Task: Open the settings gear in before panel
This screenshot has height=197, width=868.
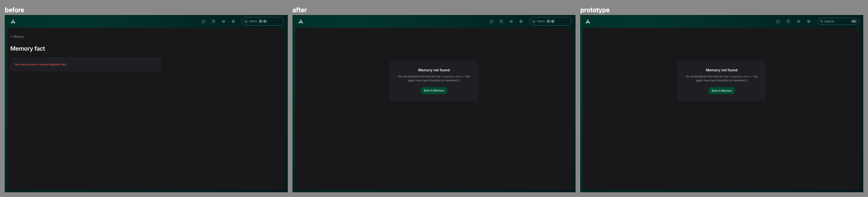Action: coord(233,21)
